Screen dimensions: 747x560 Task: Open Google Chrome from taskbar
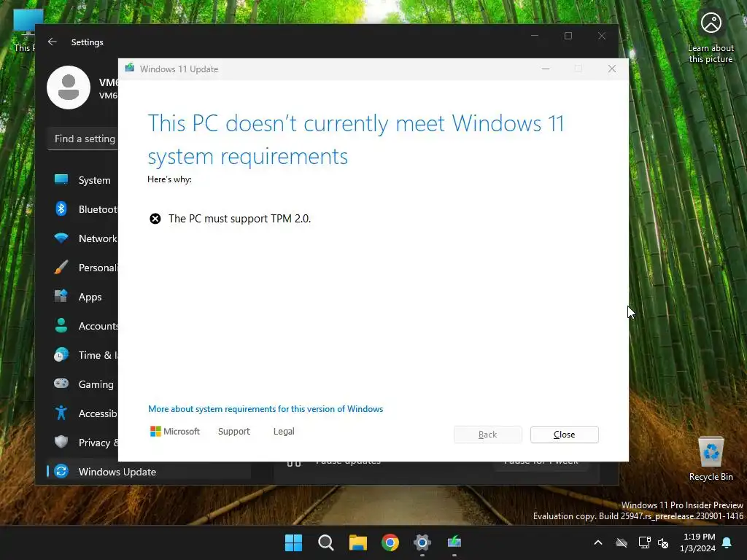coord(390,542)
